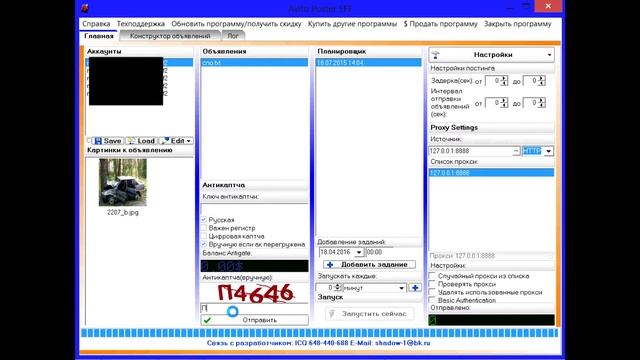Select 127.0.0.1:8888 in Список прокси
The image size is (640, 360).
pyautogui.click(x=491, y=173)
